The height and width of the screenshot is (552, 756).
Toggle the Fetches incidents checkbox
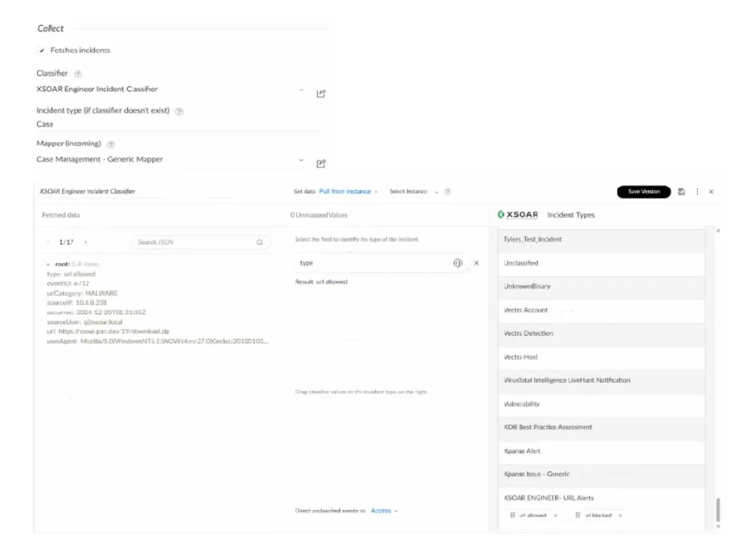pos(42,50)
